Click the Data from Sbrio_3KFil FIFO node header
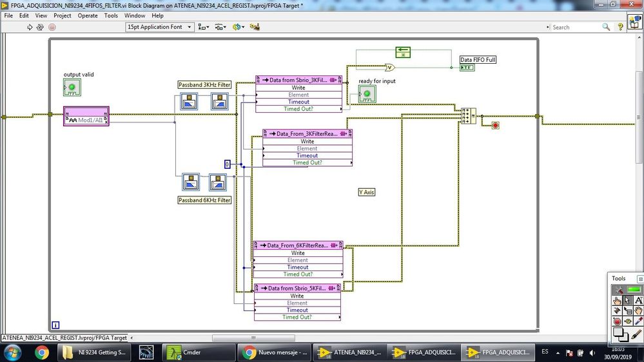The image size is (644, 362). [x=298, y=80]
